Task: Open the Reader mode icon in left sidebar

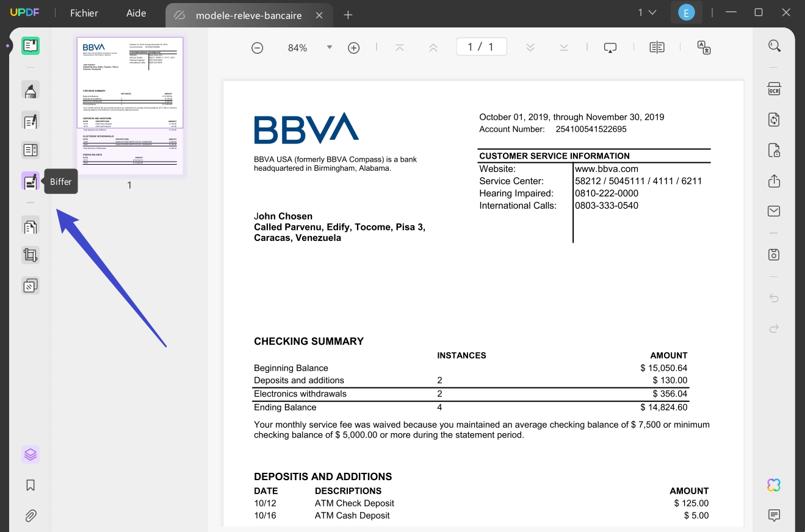Action: (x=31, y=46)
